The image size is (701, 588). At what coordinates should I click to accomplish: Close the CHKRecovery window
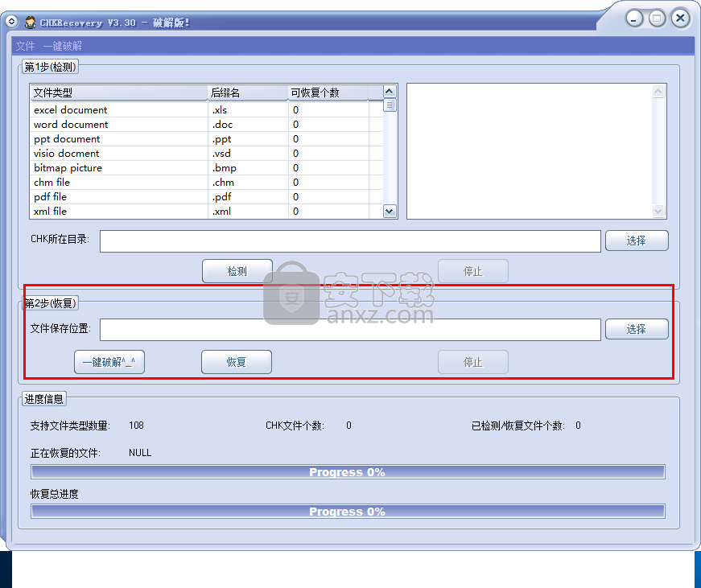click(680, 19)
